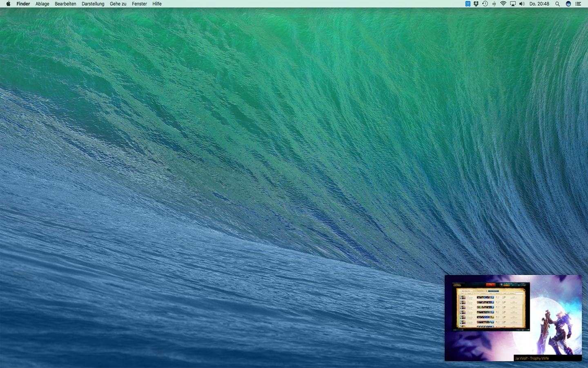
Task: Open the Darstellung menu
Action: coord(93,4)
